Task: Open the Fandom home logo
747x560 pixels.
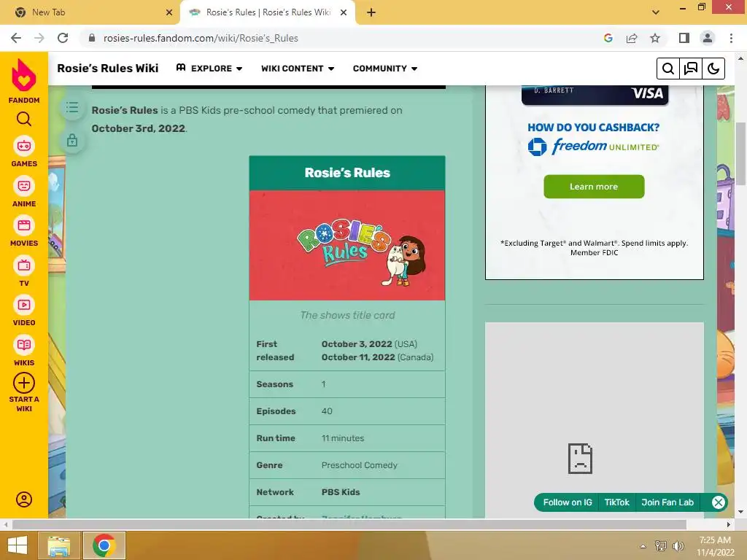Action: tap(24, 75)
